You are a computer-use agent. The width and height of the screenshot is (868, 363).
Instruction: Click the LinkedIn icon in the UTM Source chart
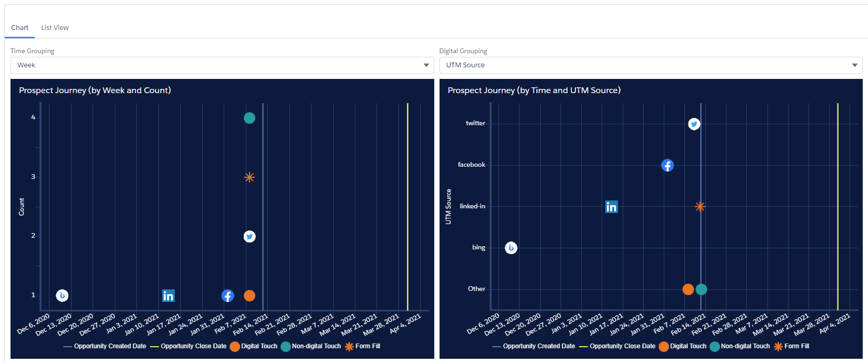(x=611, y=207)
